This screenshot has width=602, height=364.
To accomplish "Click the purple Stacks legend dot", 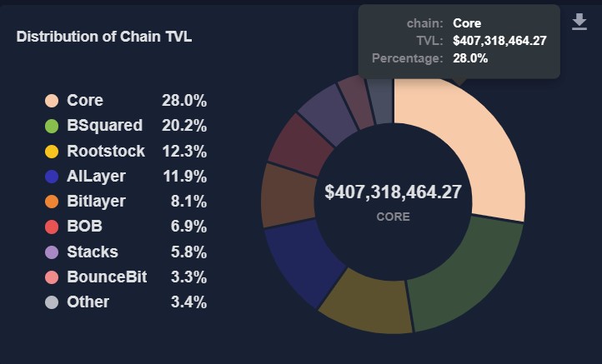I will click(x=52, y=252).
